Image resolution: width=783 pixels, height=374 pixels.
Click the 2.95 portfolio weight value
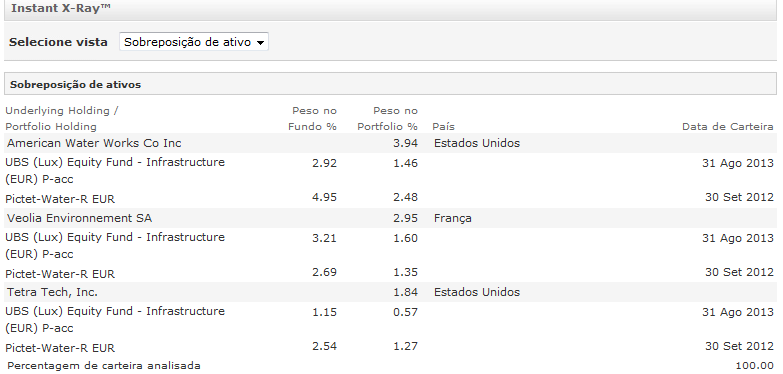405,218
